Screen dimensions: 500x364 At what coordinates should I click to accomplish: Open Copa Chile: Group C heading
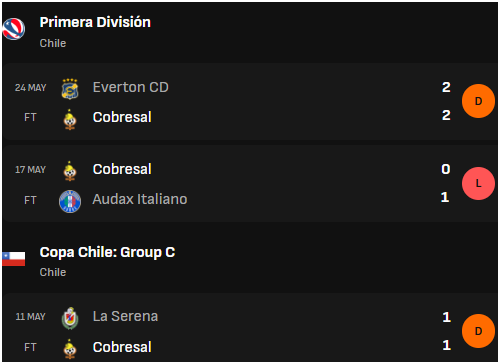tap(107, 252)
